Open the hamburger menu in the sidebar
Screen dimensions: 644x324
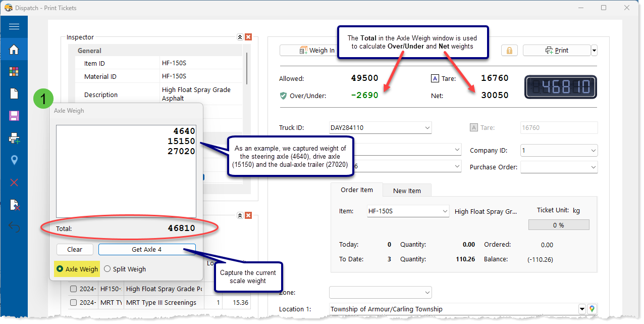14,27
